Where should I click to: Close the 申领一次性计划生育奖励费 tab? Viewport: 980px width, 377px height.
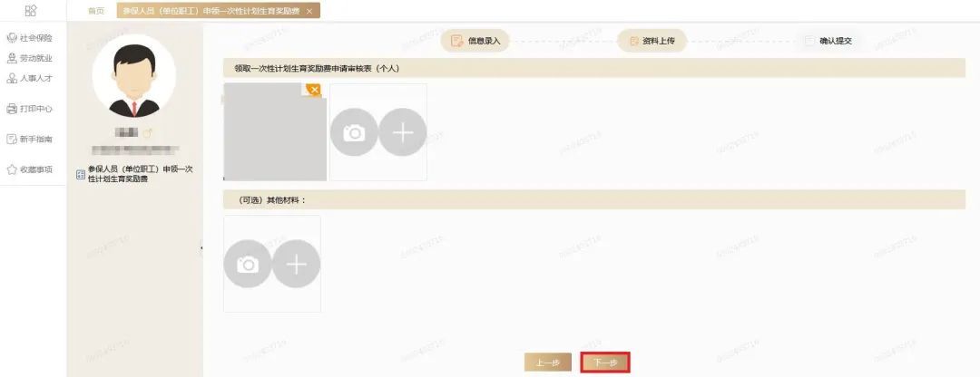309,11
